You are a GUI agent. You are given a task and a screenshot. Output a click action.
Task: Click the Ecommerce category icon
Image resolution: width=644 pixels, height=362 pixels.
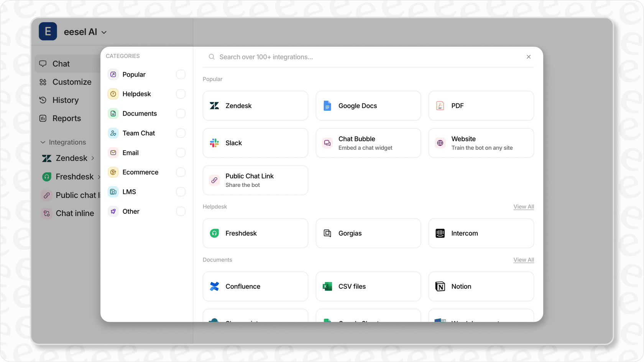[x=113, y=172]
